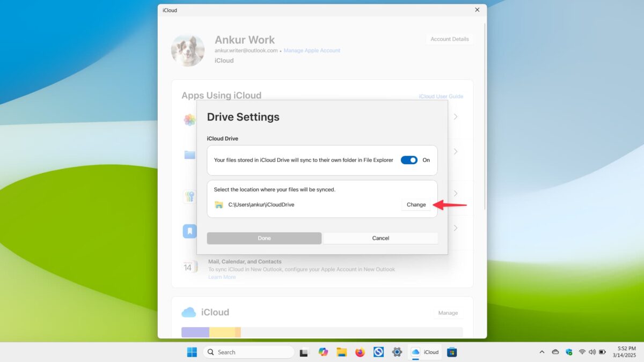Expand the iCloud Drive row chevron

[x=456, y=152]
